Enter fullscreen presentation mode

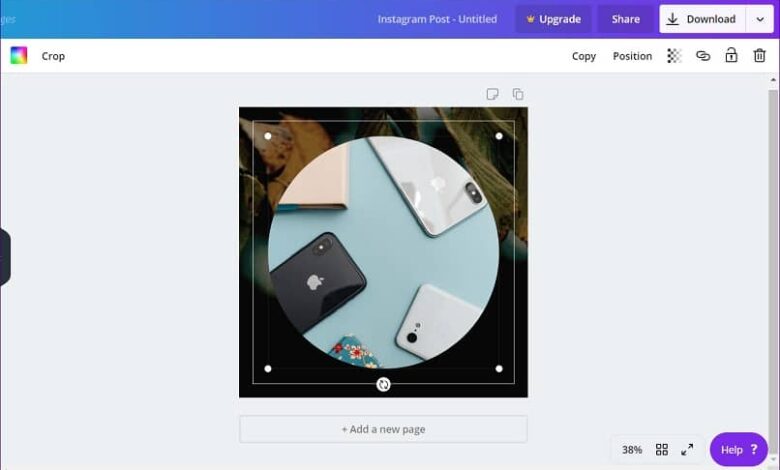pyautogui.click(x=687, y=450)
